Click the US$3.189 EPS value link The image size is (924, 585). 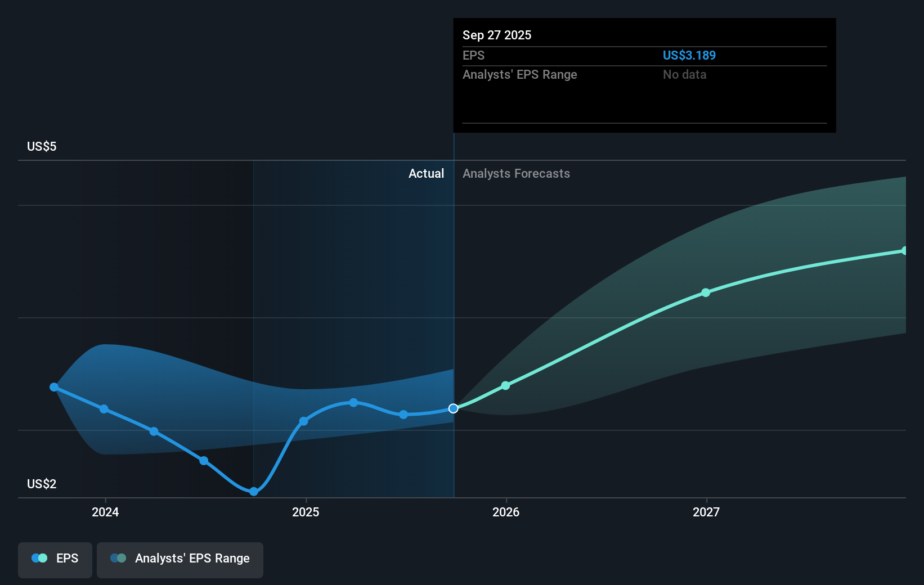tap(689, 55)
